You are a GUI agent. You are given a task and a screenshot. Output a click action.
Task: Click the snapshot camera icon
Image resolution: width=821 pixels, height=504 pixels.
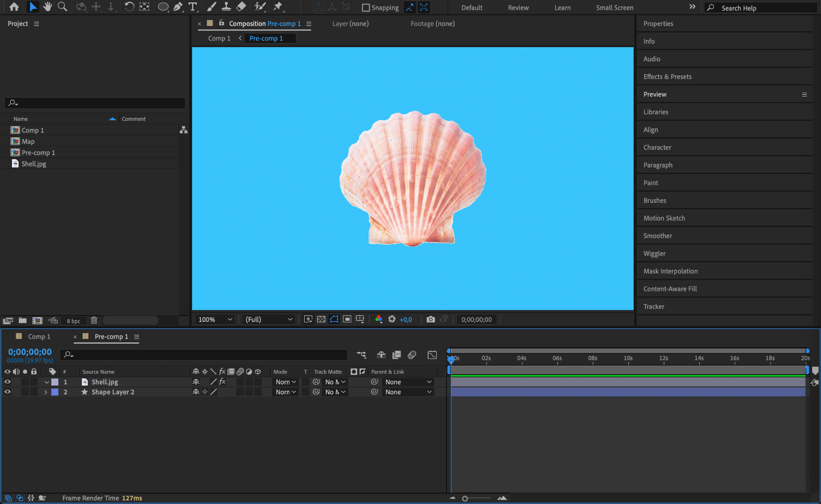(x=431, y=319)
